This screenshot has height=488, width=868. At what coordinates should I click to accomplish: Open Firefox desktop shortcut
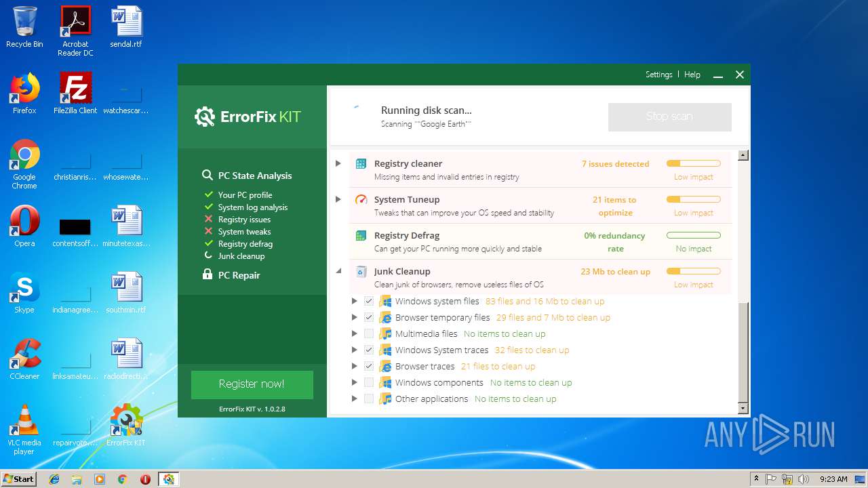tap(24, 94)
